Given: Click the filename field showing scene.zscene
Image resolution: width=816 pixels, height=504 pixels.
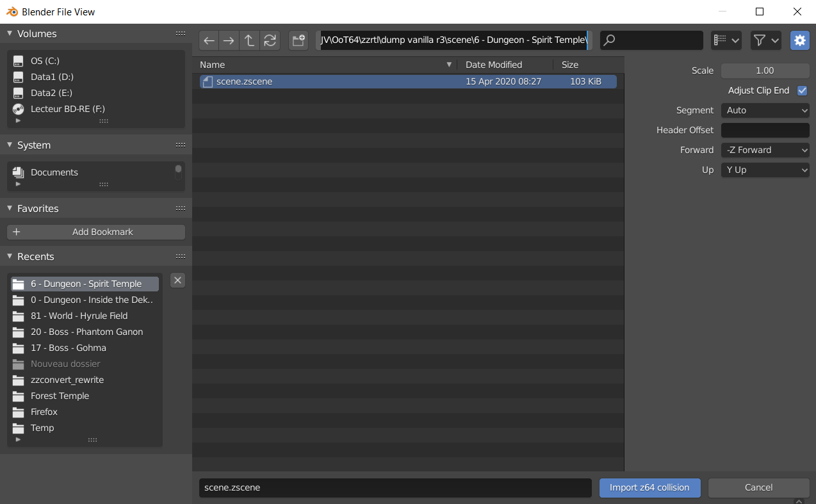Looking at the screenshot, I should (x=395, y=487).
